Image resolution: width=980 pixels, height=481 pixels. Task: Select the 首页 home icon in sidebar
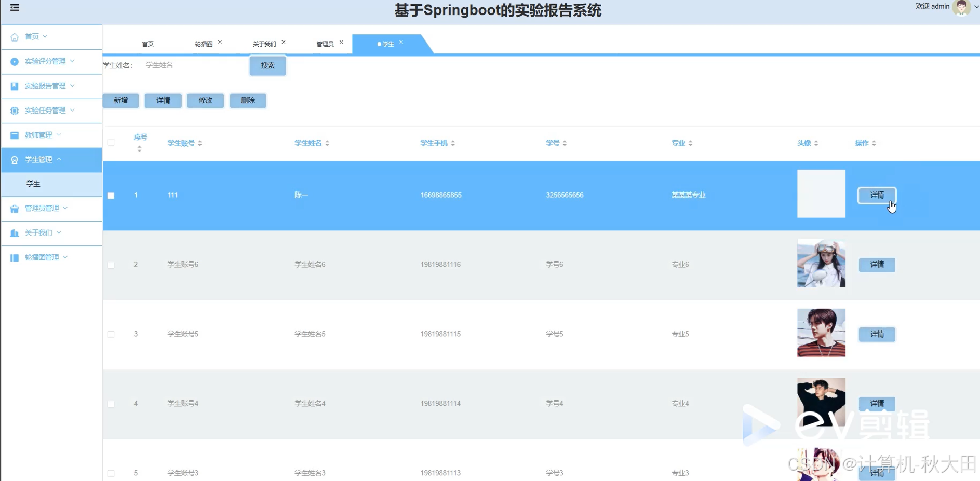point(14,36)
